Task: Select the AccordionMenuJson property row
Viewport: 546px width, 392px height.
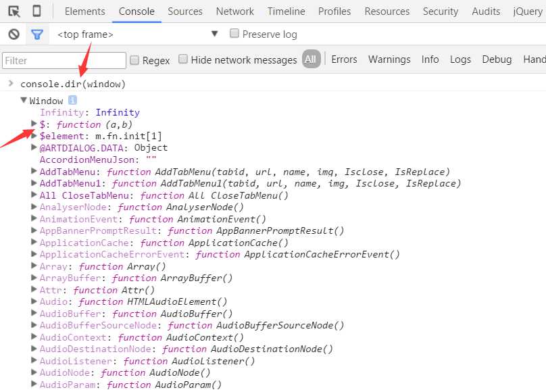Action: click(x=98, y=160)
